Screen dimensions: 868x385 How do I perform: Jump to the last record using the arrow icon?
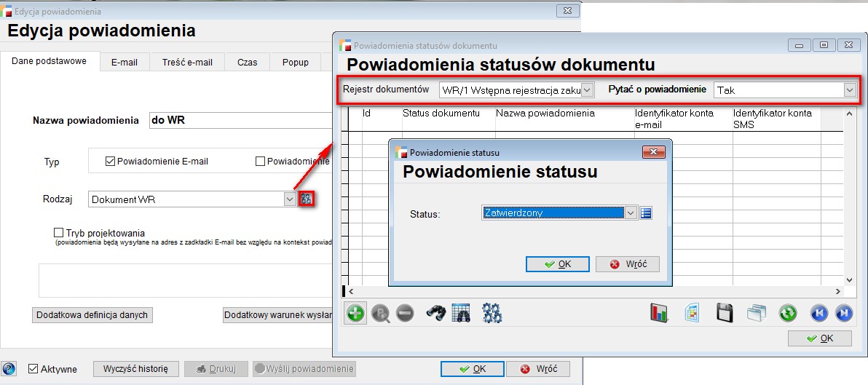tap(843, 313)
